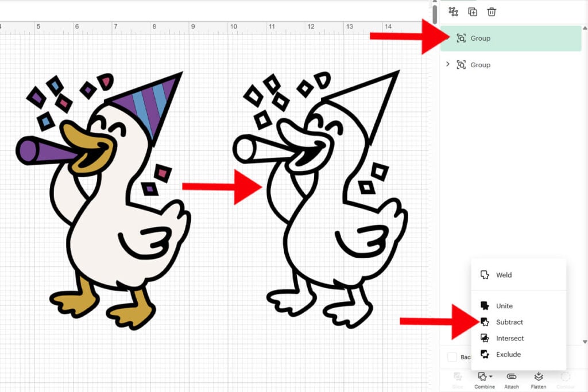Click the Duplicate icon above the layers

pyautogui.click(x=473, y=11)
